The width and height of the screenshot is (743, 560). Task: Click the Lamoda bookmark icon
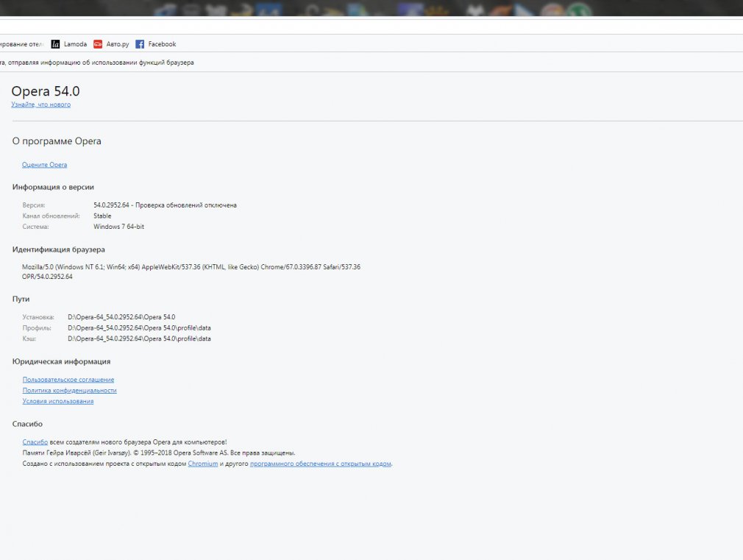[x=55, y=44]
